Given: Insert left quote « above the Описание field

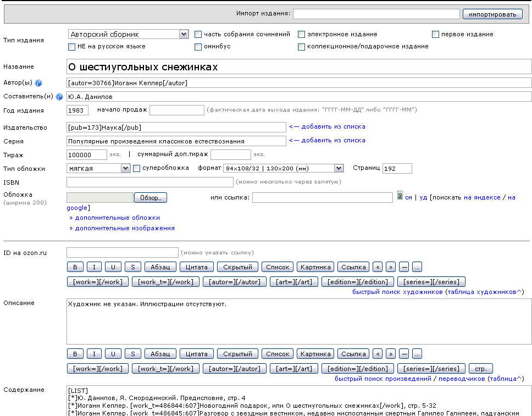Looking at the screenshot, I should click(x=377, y=267).
